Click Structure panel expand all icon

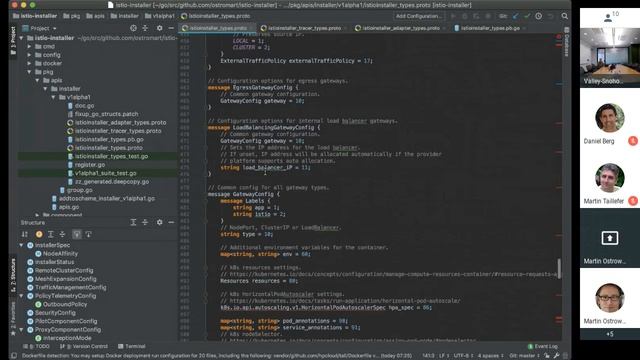point(133,222)
